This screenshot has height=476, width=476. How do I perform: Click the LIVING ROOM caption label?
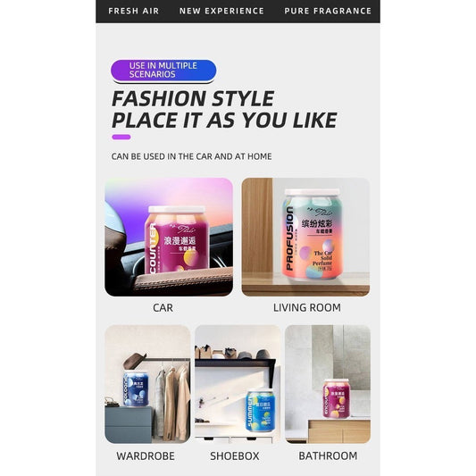pyautogui.click(x=307, y=307)
